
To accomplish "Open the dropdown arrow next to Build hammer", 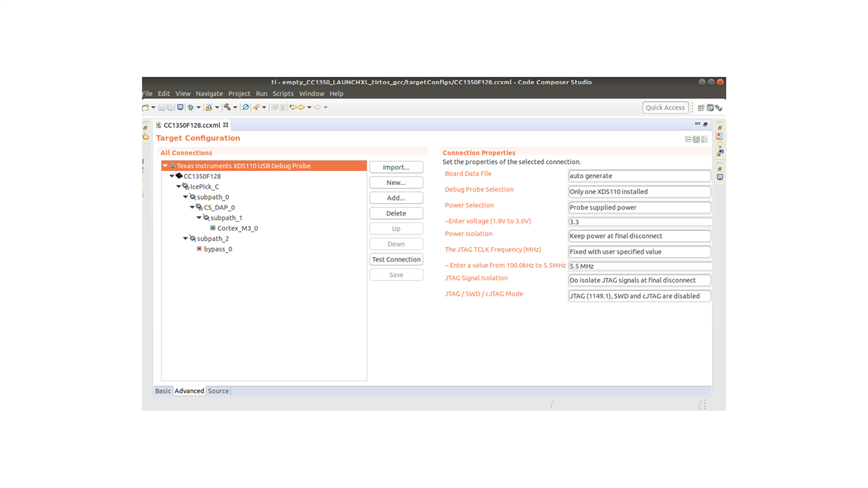I will click(235, 107).
